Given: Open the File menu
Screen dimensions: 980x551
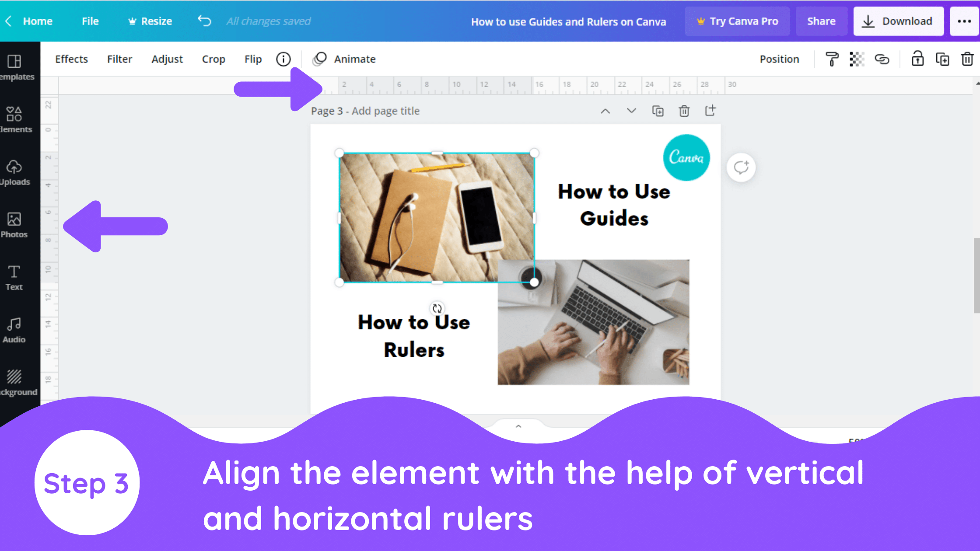Looking at the screenshot, I should pyautogui.click(x=90, y=21).
